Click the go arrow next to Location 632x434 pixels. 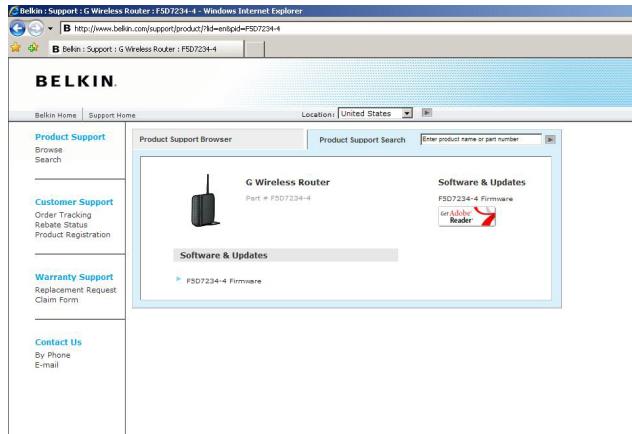click(x=427, y=112)
